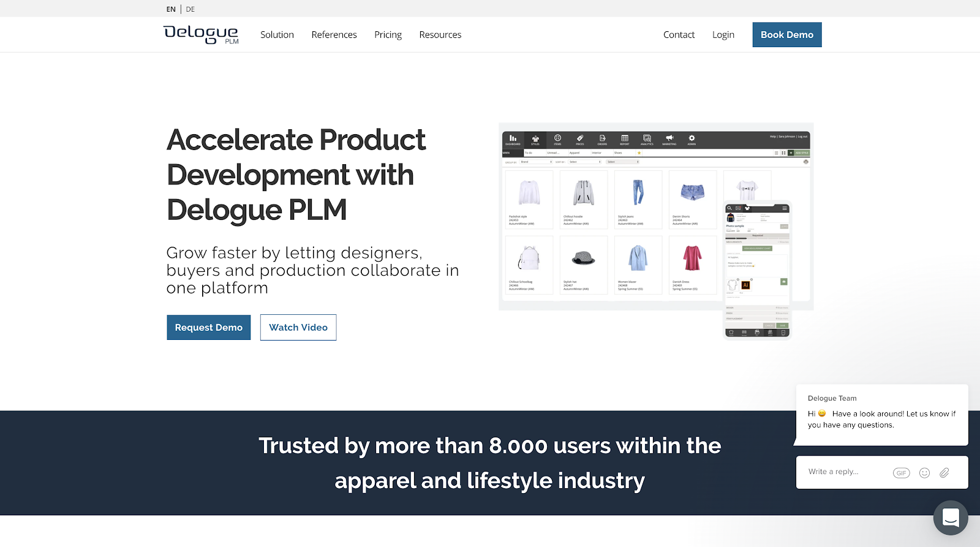Click the Request Demo button
980x547 pixels.
point(209,328)
